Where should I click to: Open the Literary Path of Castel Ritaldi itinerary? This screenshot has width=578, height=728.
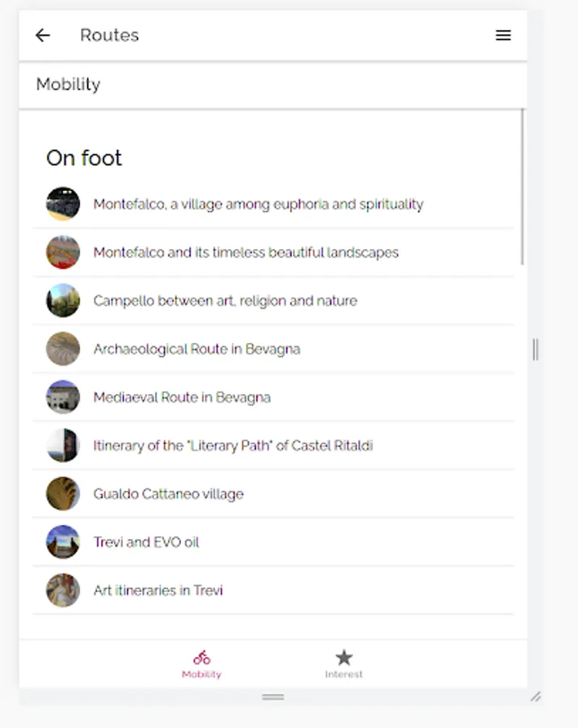click(233, 446)
